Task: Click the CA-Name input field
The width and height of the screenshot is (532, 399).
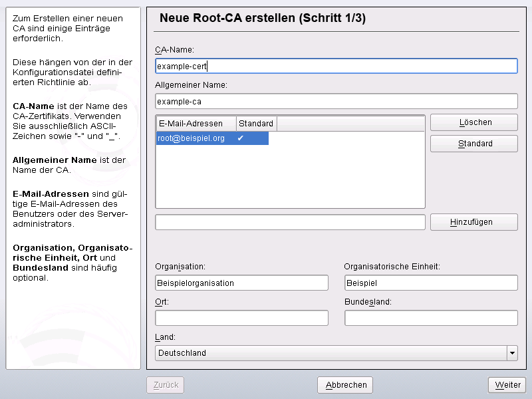Action: coord(336,66)
